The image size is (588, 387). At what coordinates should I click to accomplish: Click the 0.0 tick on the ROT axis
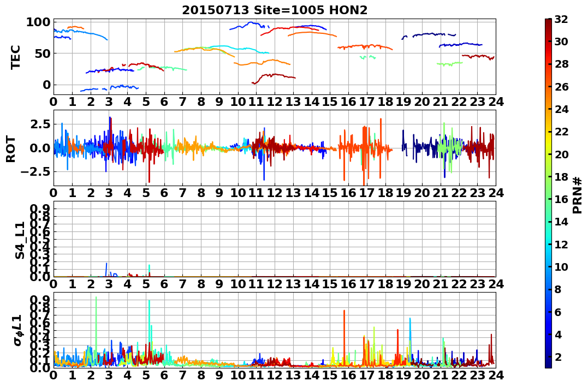(x=40, y=148)
